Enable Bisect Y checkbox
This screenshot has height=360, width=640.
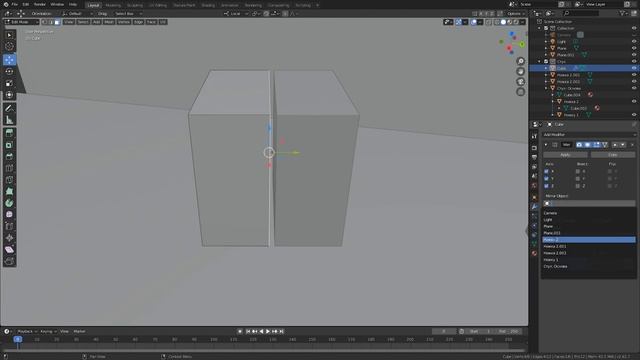pos(578,178)
